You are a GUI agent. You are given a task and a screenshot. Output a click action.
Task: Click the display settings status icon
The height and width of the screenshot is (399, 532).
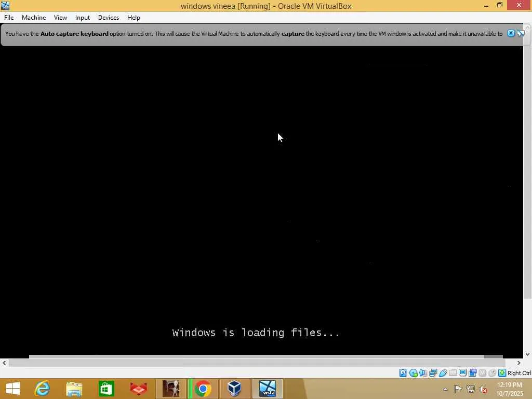tap(462, 373)
